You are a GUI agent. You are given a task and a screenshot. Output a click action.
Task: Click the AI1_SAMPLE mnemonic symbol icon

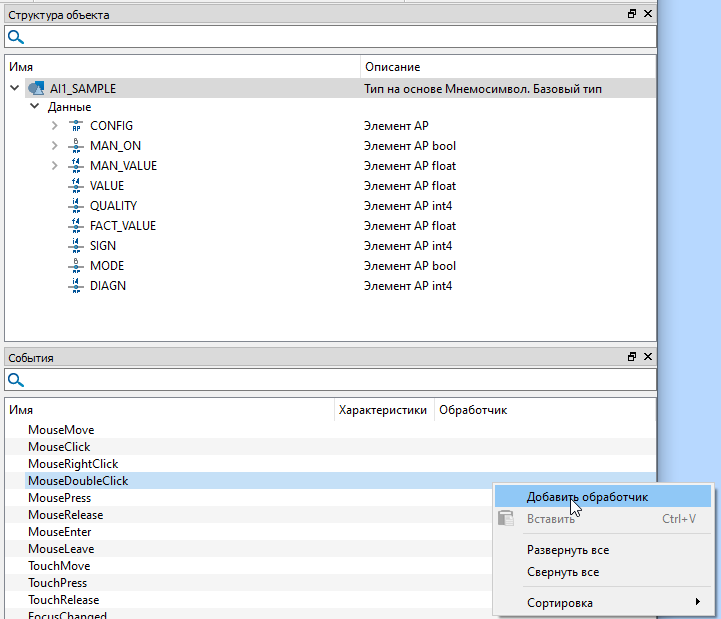pos(35,88)
